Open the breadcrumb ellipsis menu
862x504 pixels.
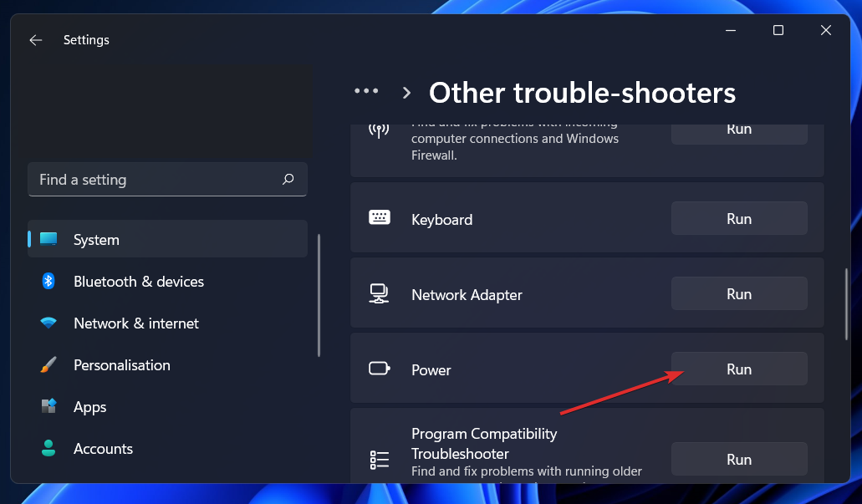pos(366,91)
